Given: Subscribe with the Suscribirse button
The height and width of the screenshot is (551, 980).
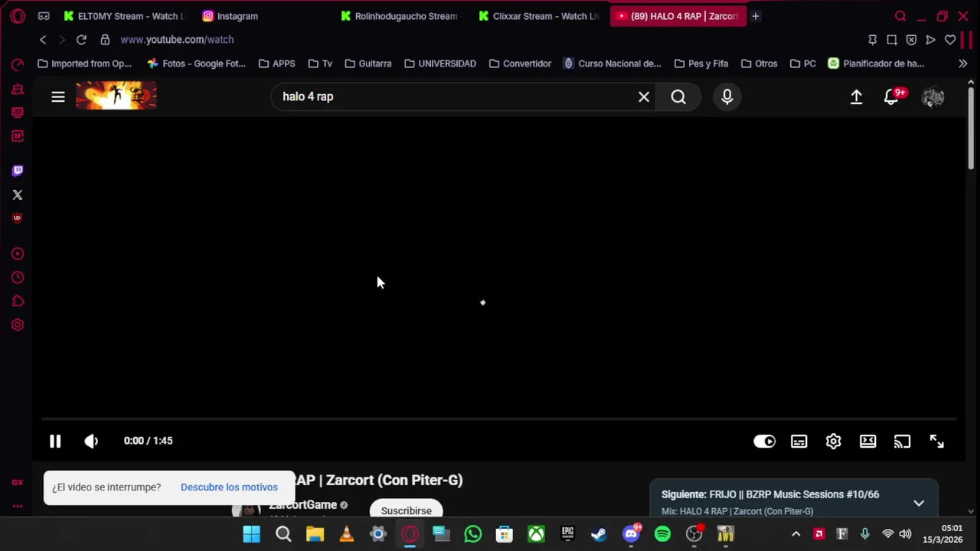Looking at the screenshot, I should click(407, 510).
